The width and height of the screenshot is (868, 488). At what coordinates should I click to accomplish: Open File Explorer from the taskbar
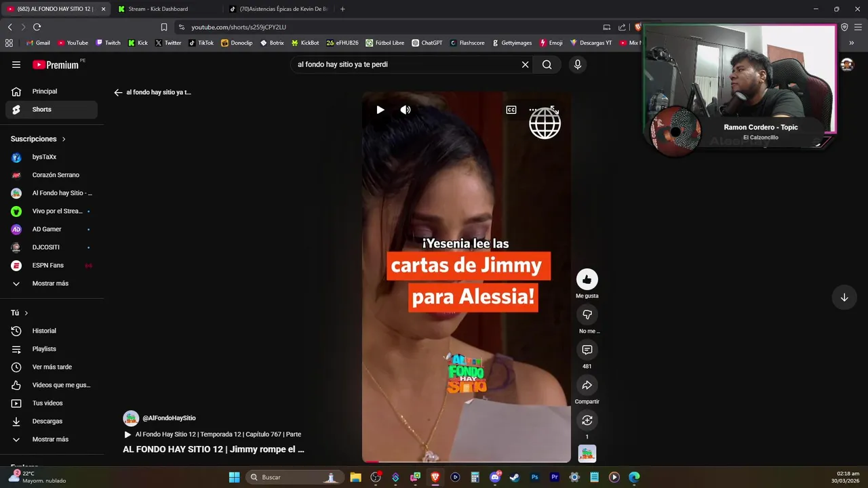(355, 477)
